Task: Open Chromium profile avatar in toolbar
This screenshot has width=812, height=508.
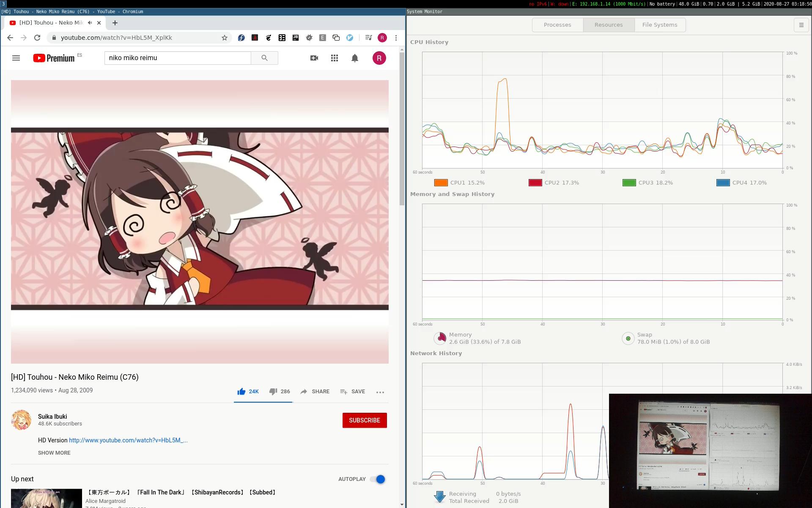Action: pyautogui.click(x=382, y=38)
